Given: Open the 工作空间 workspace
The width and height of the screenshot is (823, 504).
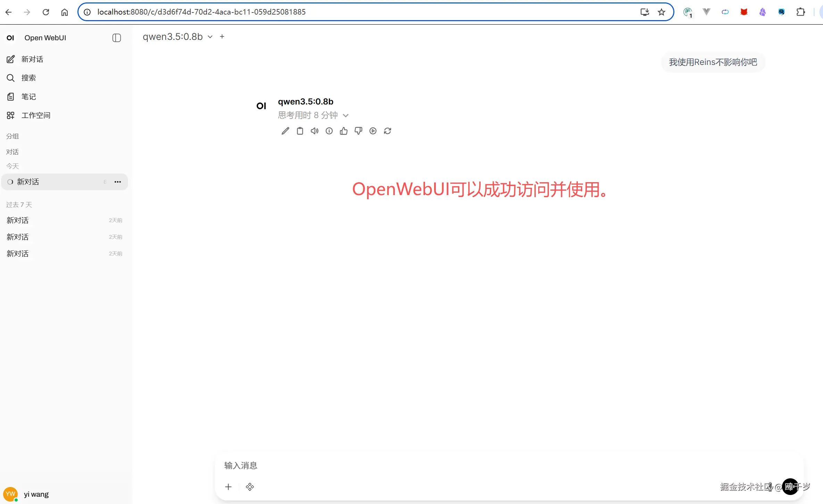Looking at the screenshot, I should [36, 115].
